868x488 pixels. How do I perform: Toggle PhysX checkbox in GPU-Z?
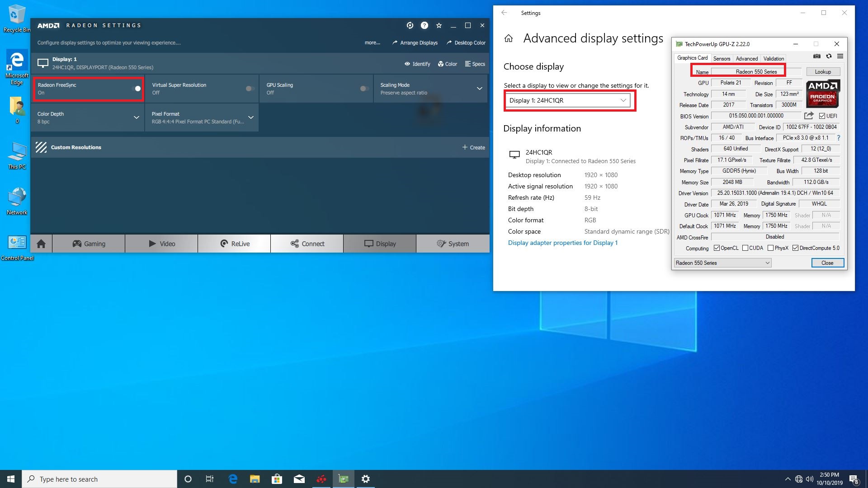770,248
